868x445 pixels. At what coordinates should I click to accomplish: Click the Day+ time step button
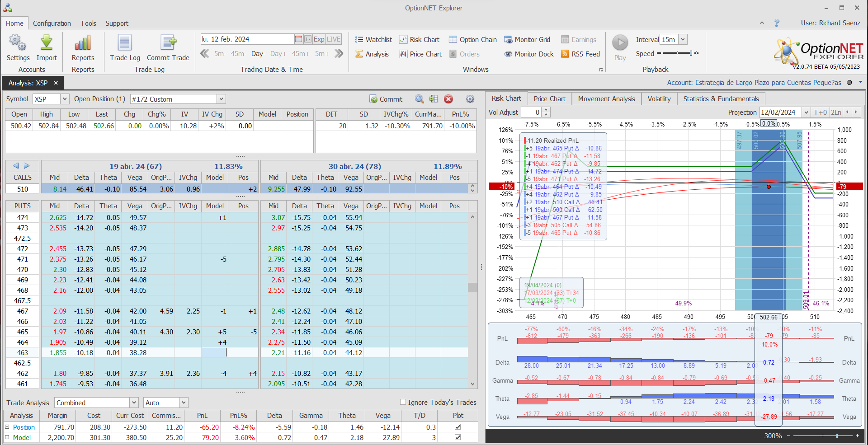(278, 54)
